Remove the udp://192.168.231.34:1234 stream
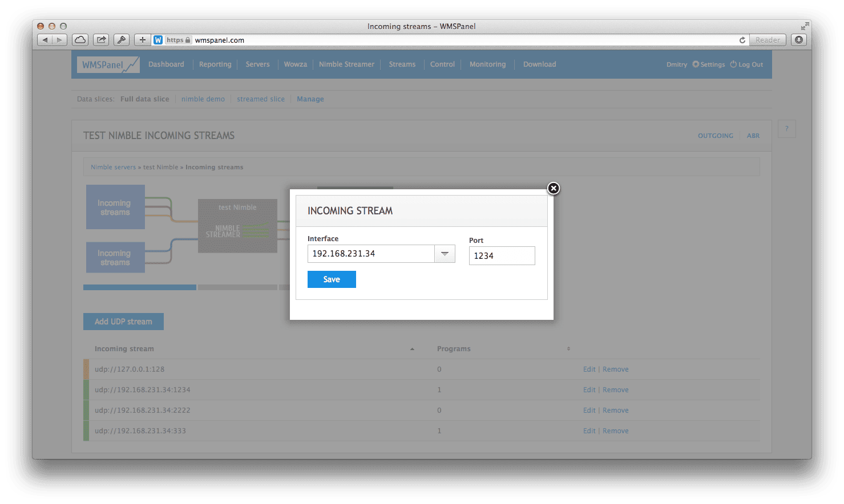This screenshot has height=504, width=844. (616, 390)
